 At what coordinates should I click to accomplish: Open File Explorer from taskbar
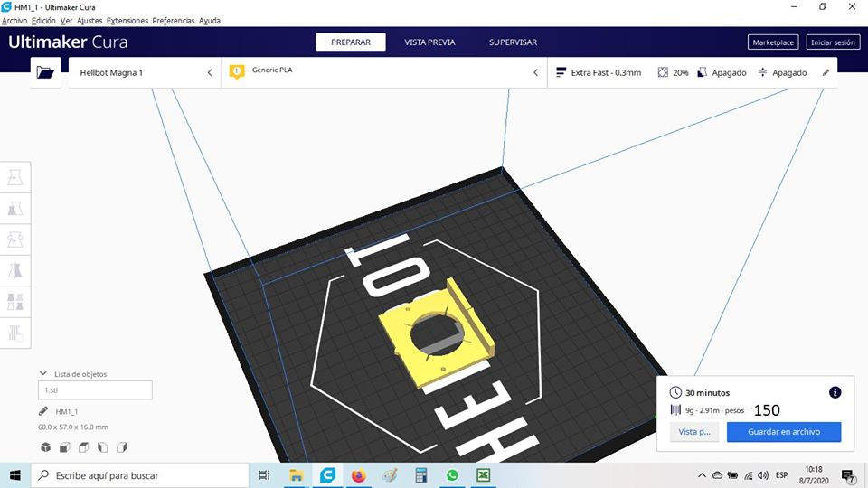[297, 475]
